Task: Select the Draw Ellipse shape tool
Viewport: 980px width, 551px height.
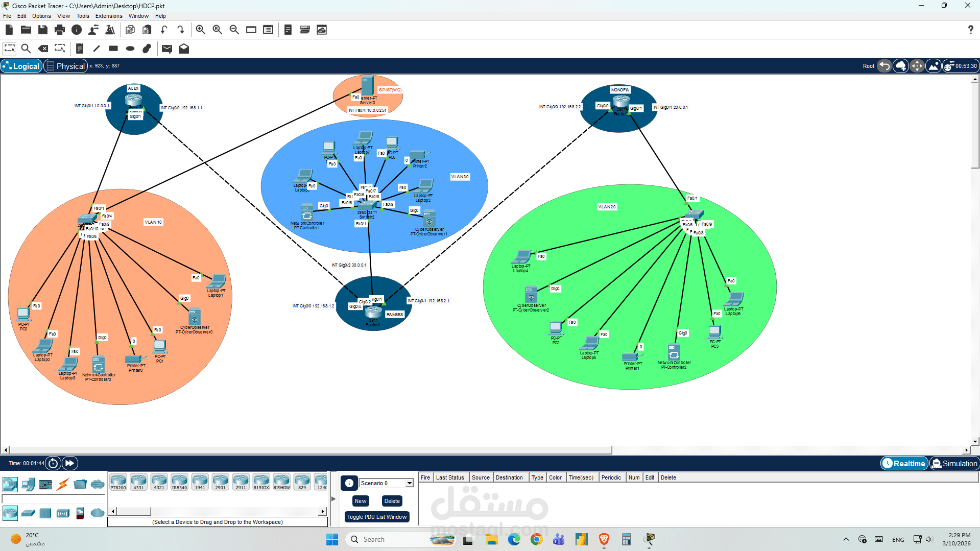Action: tap(130, 49)
